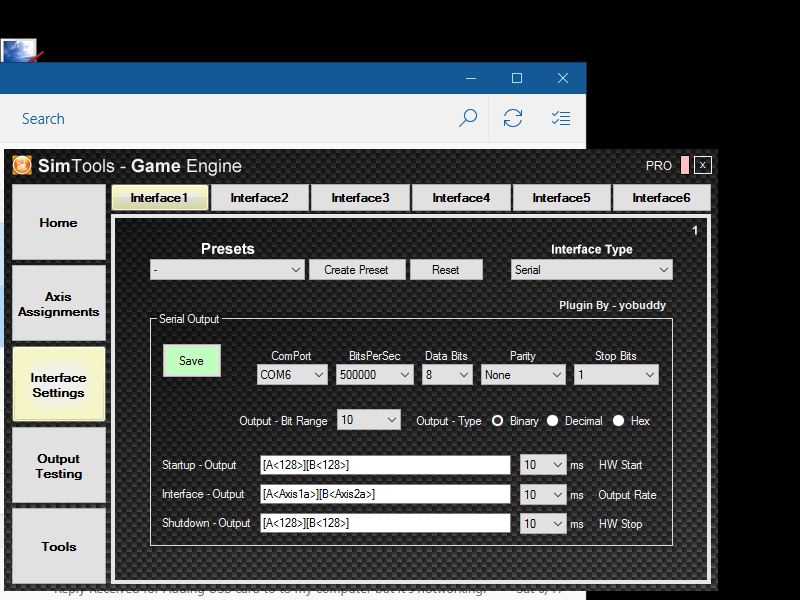Open the HW Stop ms dropdown
Viewport: 800px width, 600px height.
[543, 523]
